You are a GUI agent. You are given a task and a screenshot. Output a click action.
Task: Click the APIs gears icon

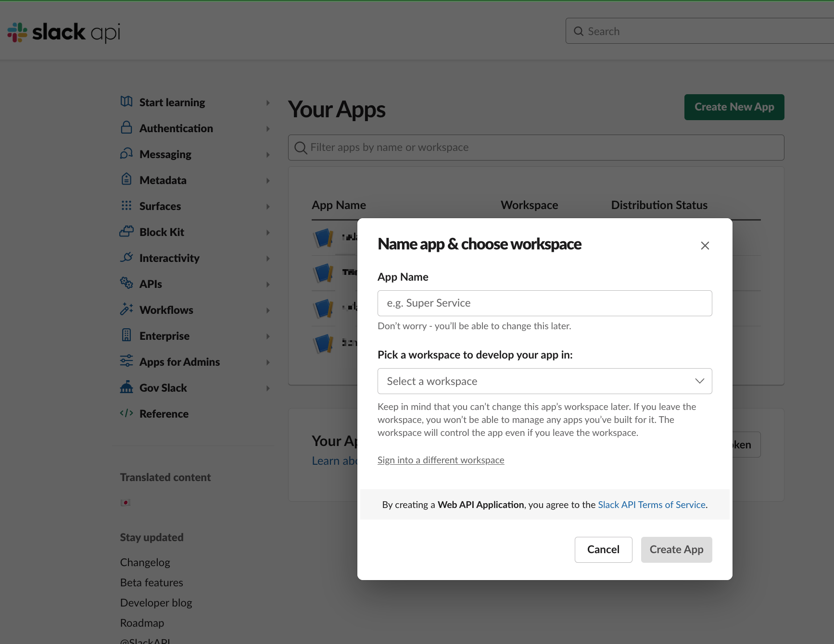pos(126,283)
